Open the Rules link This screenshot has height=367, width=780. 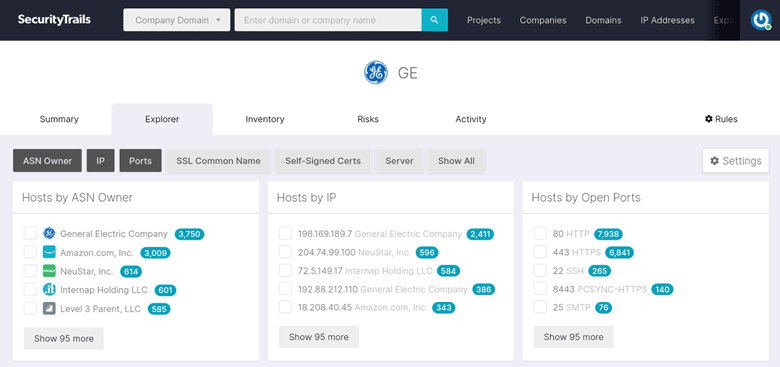pyautogui.click(x=721, y=119)
